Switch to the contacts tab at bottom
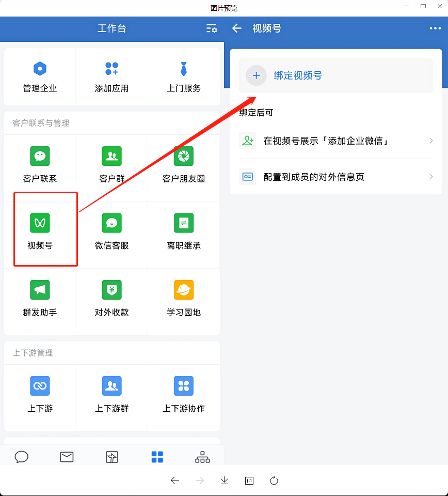The height and width of the screenshot is (496, 448). click(202, 457)
